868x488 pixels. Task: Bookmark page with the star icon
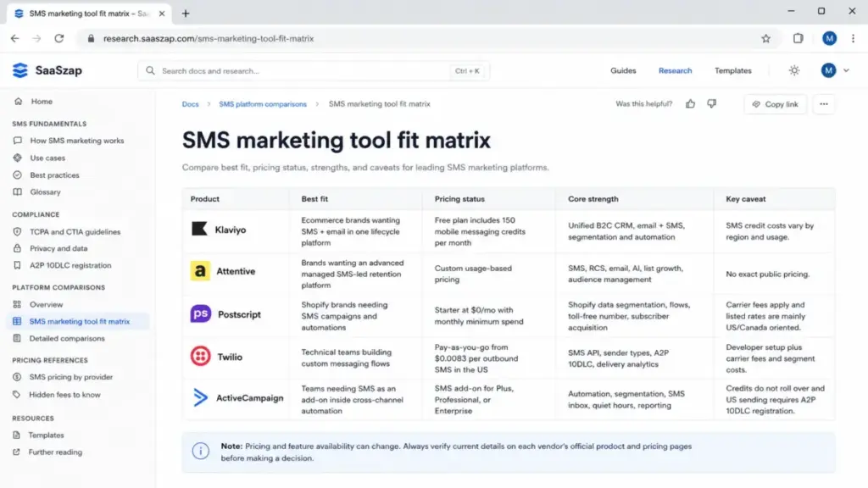765,38
